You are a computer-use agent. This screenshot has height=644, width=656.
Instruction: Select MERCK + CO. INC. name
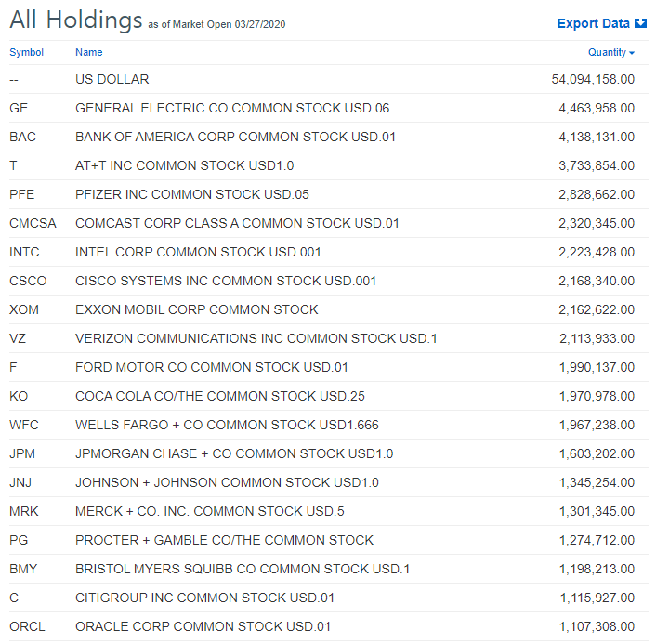click(x=210, y=511)
